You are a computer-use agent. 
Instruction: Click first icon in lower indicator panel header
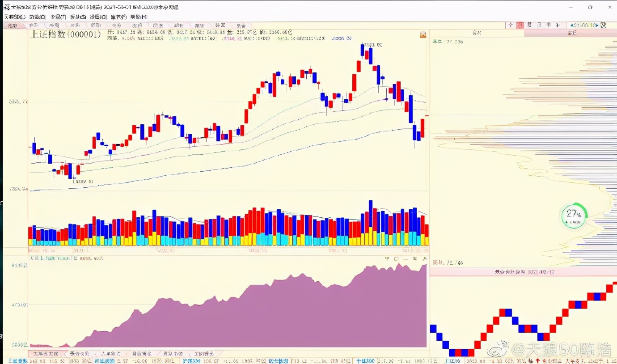[x=388, y=258]
